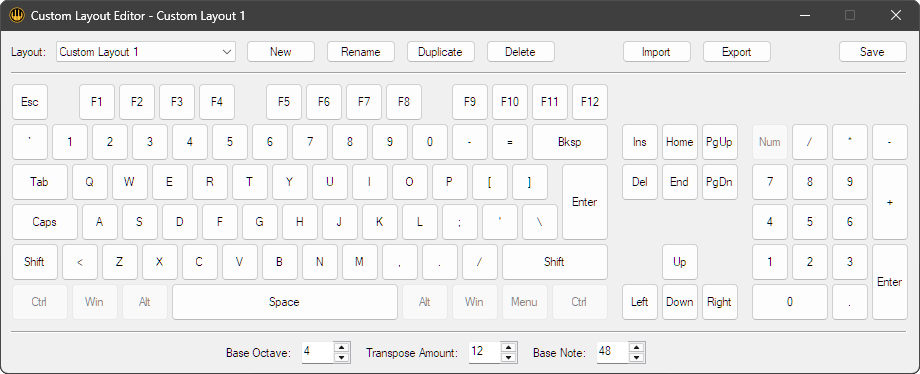Screen dimensions: 920x374
Task: Select the numpad 7 key
Action: (770, 182)
